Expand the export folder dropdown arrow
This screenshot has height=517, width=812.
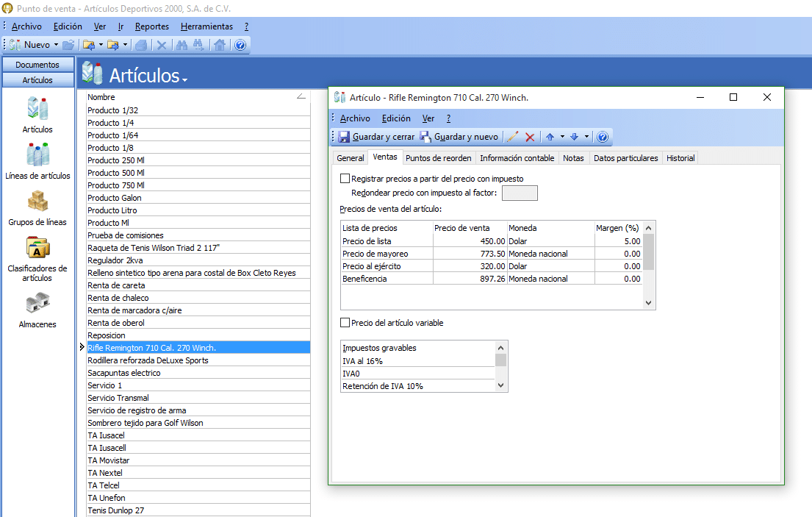click(x=125, y=45)
